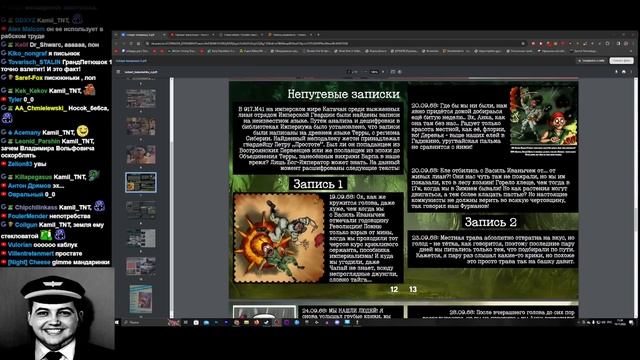Click chat username Villentretenmert
The height and width of the screenshot is (360, 640).
31,253
